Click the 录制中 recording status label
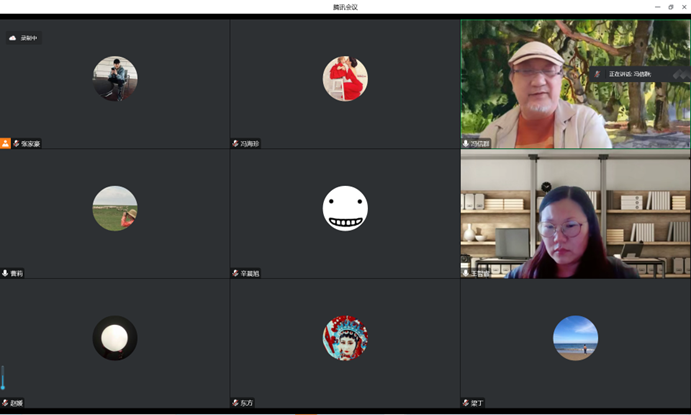 (x=29, y=38)
